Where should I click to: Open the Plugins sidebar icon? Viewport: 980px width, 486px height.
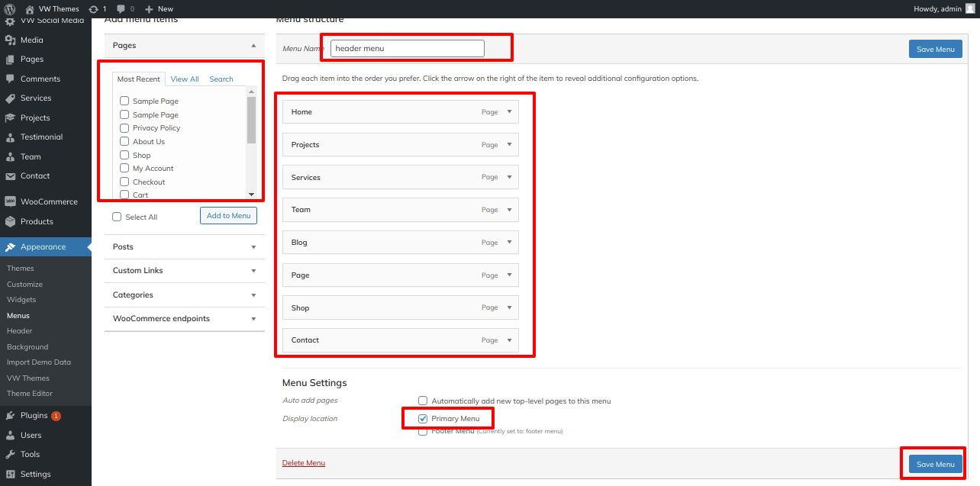tap(10, 416)
